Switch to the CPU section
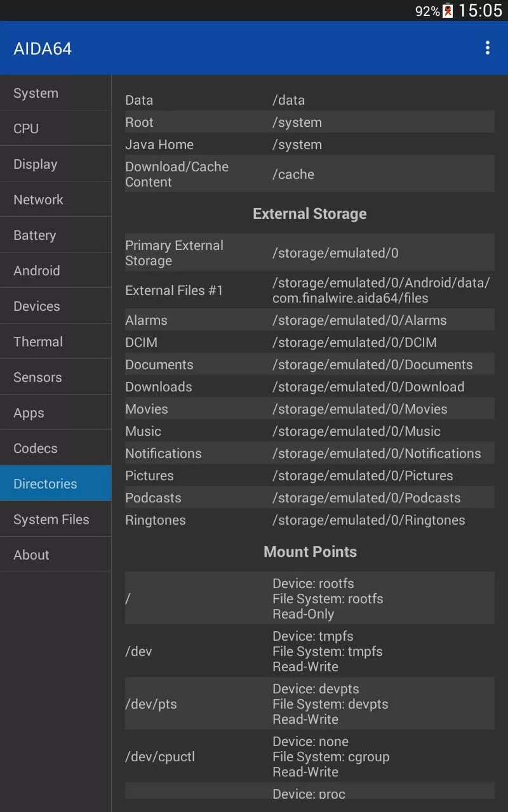Screen dimensions: 508x812 point(55,129)
